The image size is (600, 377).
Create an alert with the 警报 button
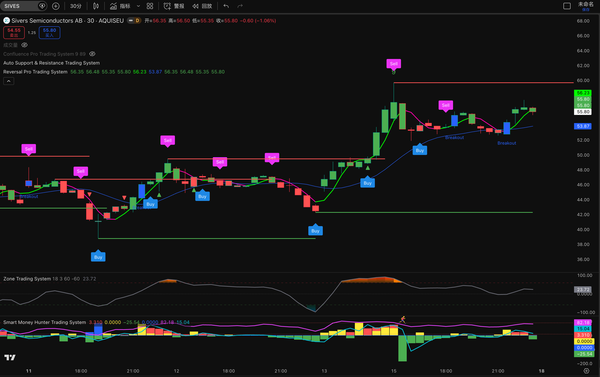(x=174, y=6)
